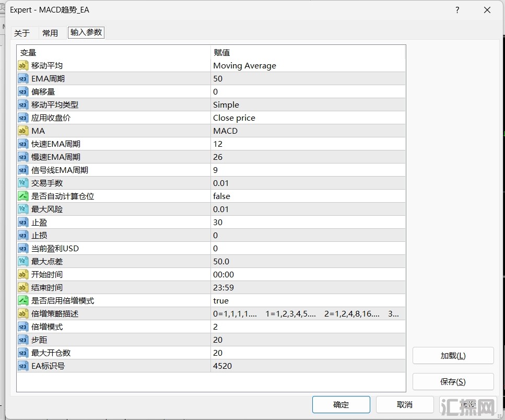
Task: Click the string icon beside 开始时间
Action: click(x=23, y=275)
